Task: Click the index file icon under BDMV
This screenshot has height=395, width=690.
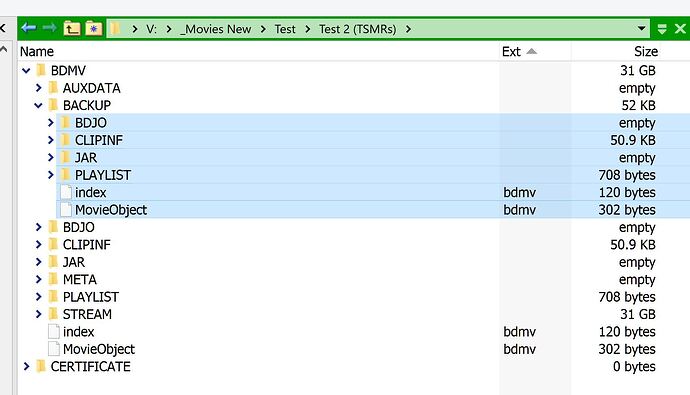Action: point(54,332)
